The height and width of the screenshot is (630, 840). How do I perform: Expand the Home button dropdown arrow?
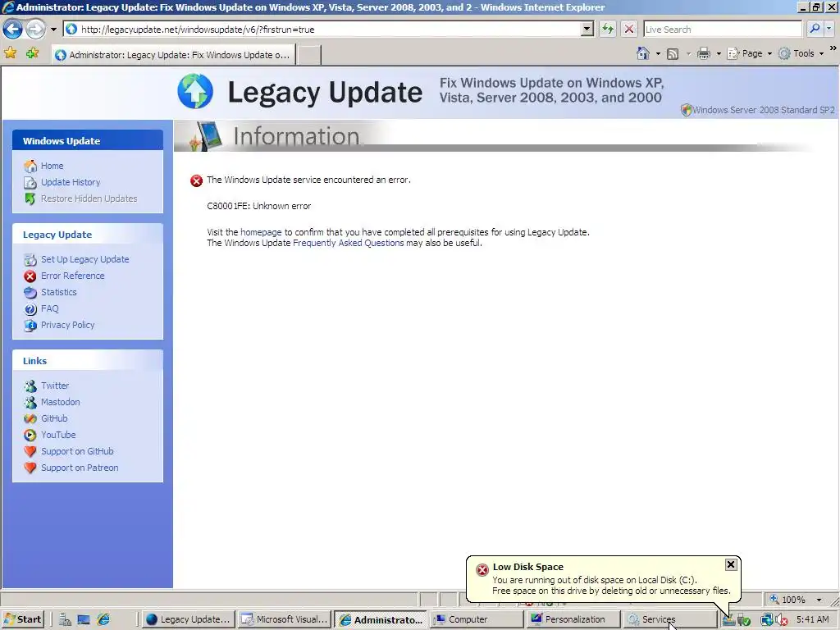658,53
